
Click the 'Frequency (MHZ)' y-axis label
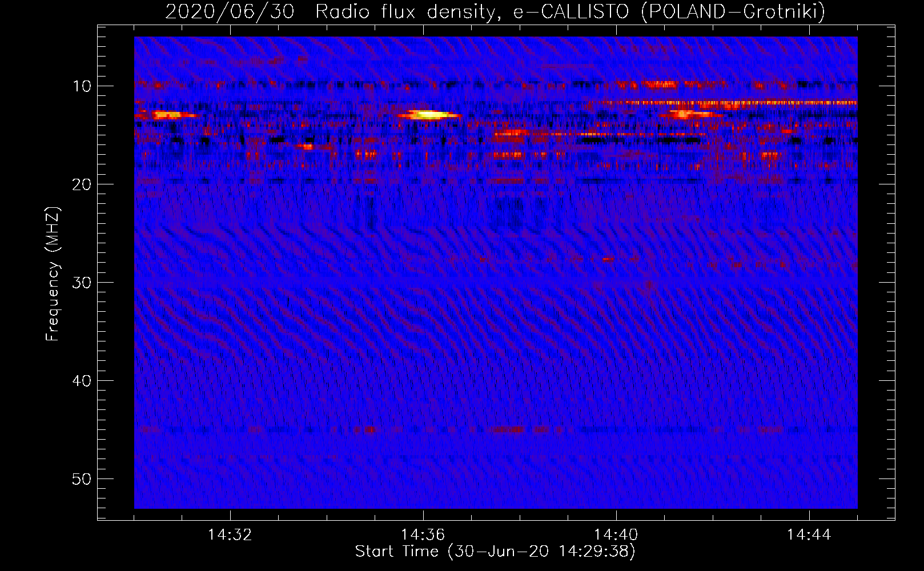pos(52,274)
